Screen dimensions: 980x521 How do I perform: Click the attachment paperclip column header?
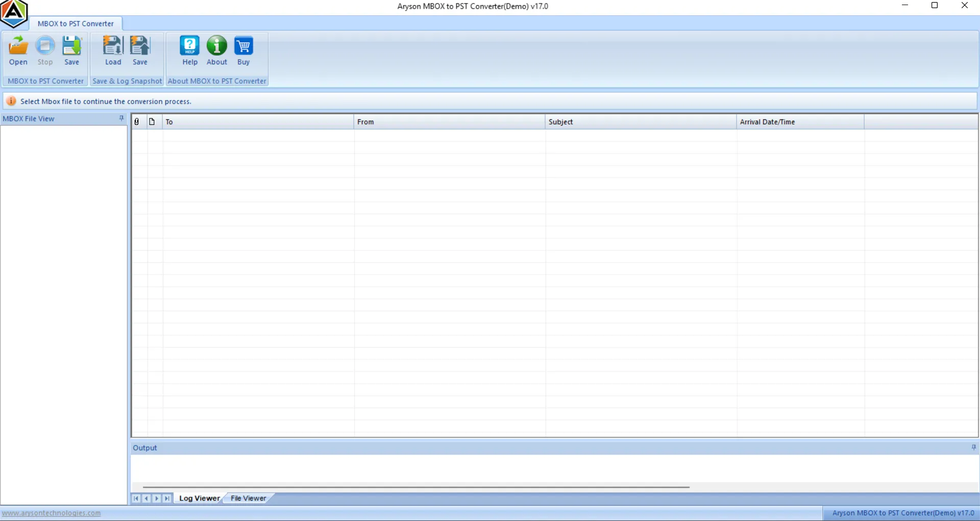coord(136,121)
